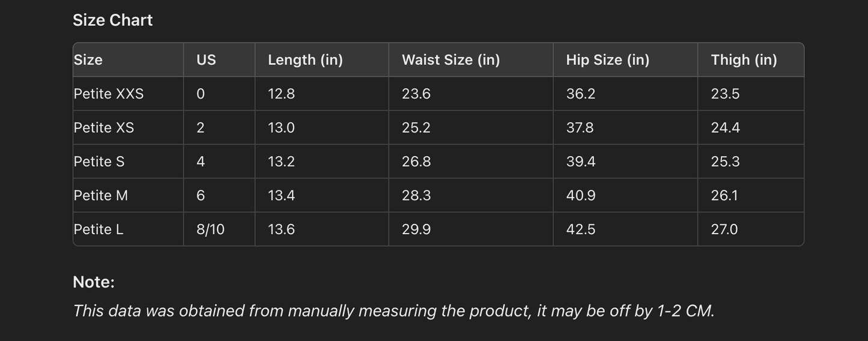Select length value 13.4 for Petite M
The width and height of the screenshot is (868, 341).
281,196
